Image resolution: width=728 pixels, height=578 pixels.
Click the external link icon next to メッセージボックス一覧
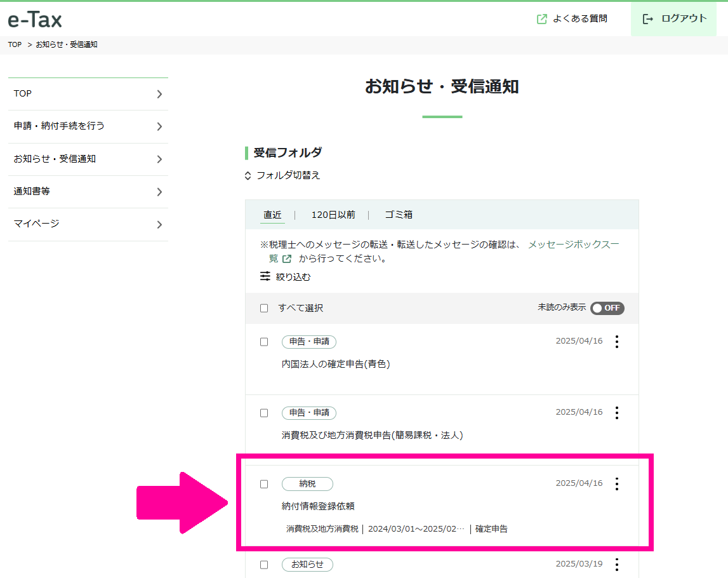tap(286, 258)
